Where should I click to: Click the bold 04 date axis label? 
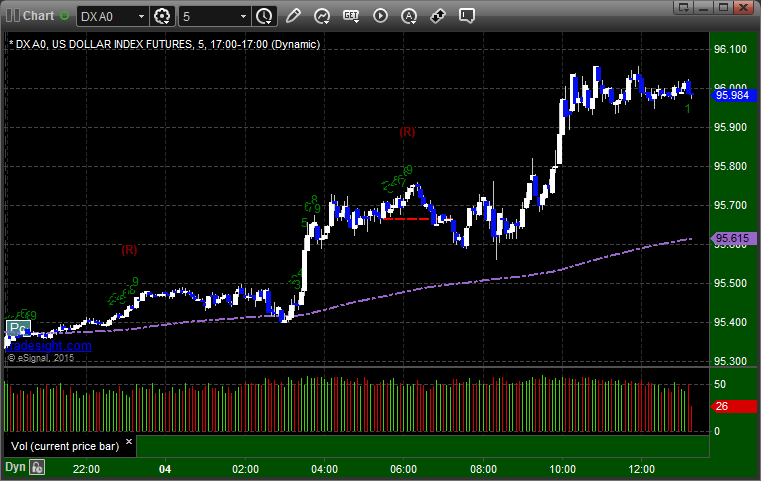click(x=165, y=469)
